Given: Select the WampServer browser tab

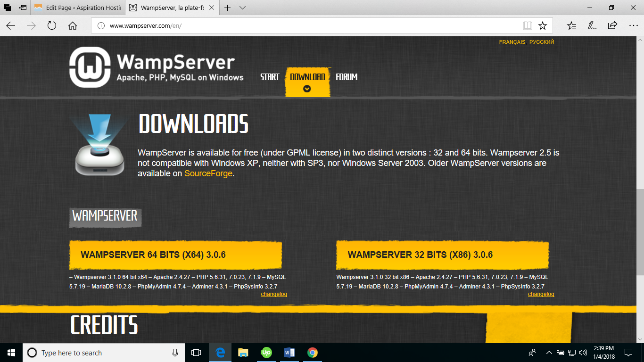Looking at the screenshot, I should pyautogui.click(x=173, y=8).
